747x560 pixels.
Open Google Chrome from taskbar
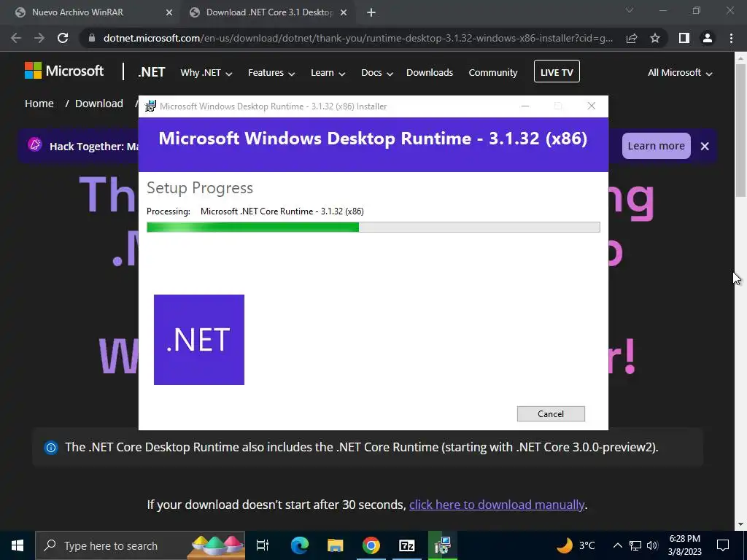371,545
